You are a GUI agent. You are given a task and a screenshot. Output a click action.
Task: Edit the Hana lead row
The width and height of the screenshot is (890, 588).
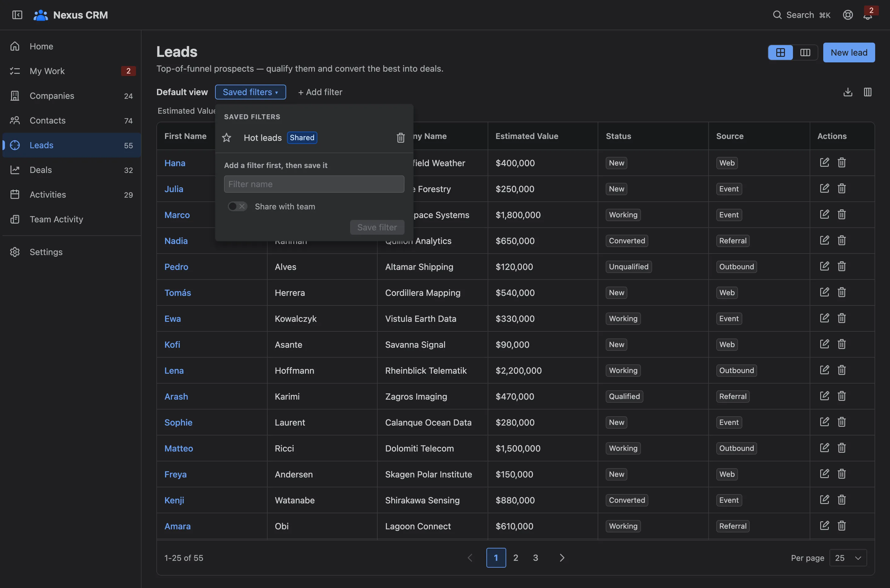824,162
